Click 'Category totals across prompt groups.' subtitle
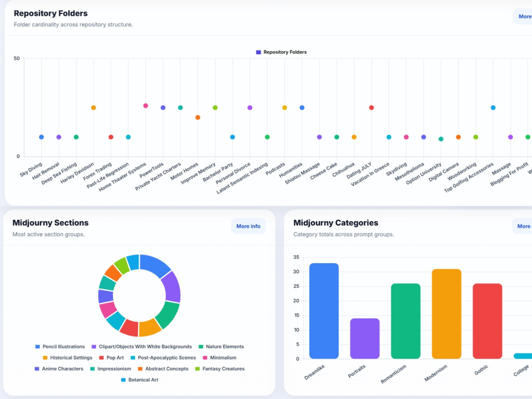This screenshot has height=399, width=532. pyautogui.click(x=344, y=234)
